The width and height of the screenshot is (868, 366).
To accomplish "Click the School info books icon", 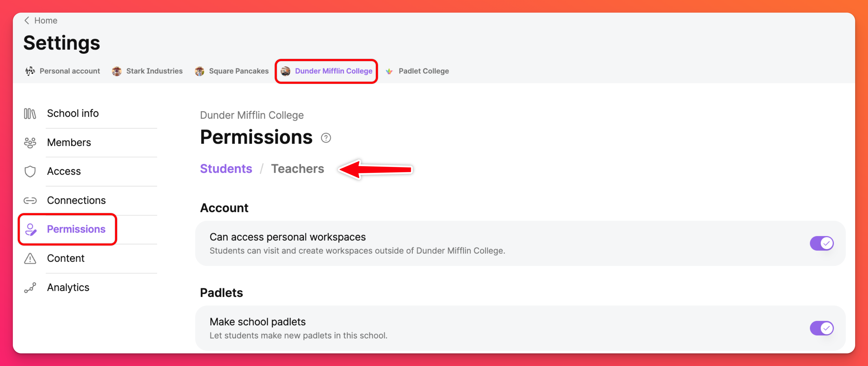I will (30, 114).
